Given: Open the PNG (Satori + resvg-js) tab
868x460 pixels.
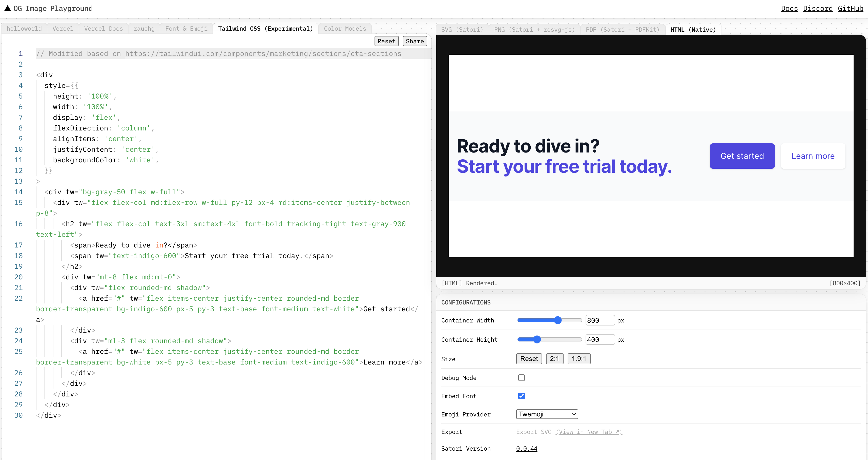Looking at the screenshot, I should 534,29.
